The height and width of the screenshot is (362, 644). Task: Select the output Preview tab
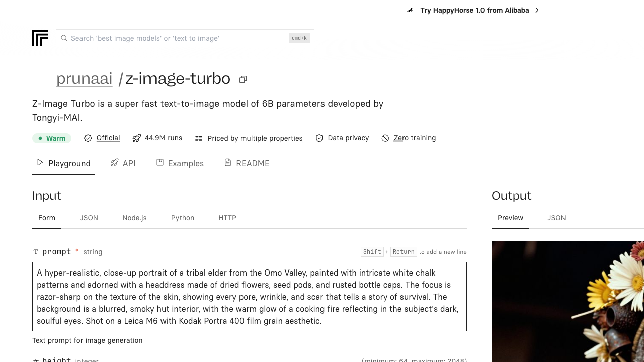click(510, 218)
